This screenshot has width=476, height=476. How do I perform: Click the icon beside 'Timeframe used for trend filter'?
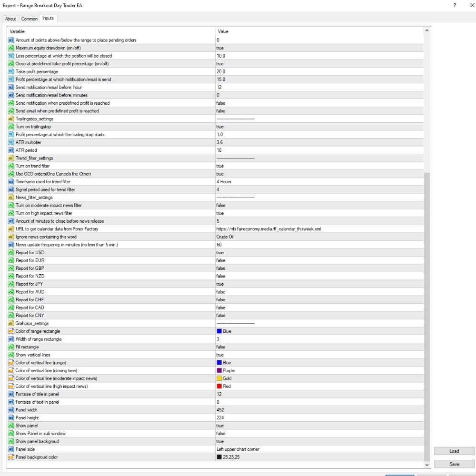(11, 181)
